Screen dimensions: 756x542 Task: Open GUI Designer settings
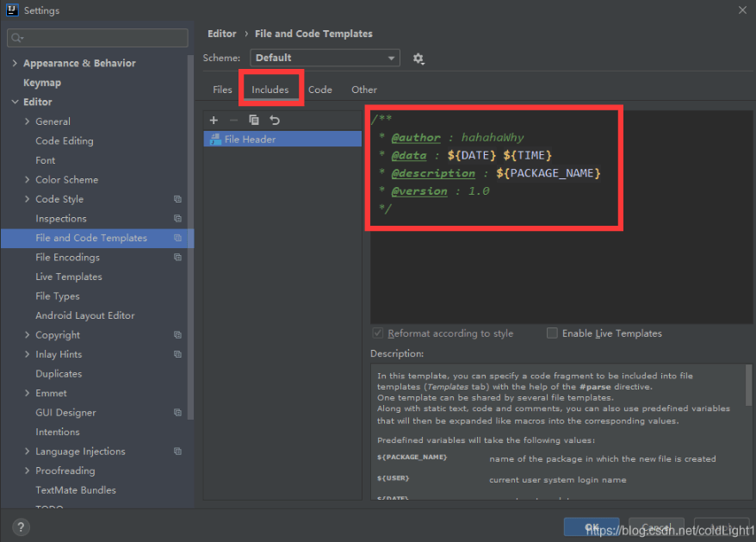pos(65,413)
